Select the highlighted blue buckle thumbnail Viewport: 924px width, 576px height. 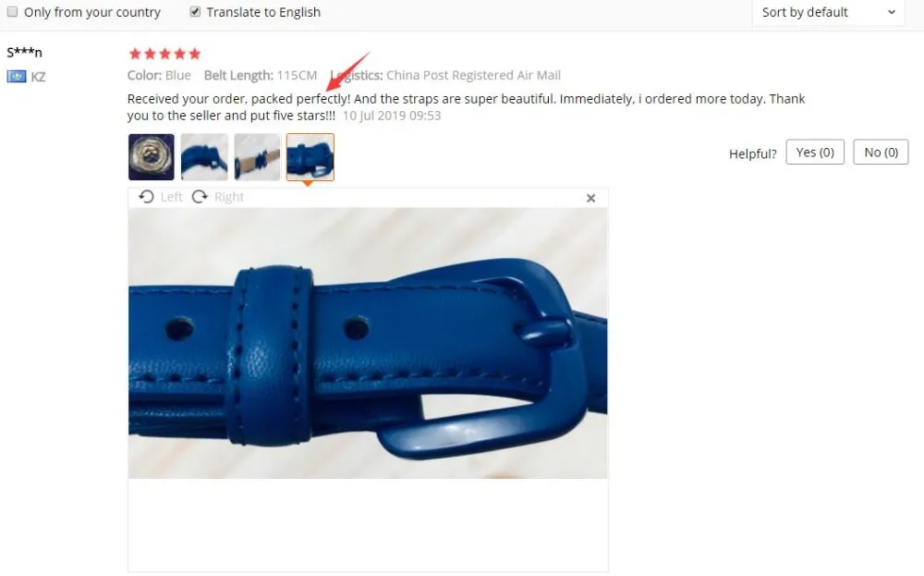pyautogui.click(x=310, y=157)
